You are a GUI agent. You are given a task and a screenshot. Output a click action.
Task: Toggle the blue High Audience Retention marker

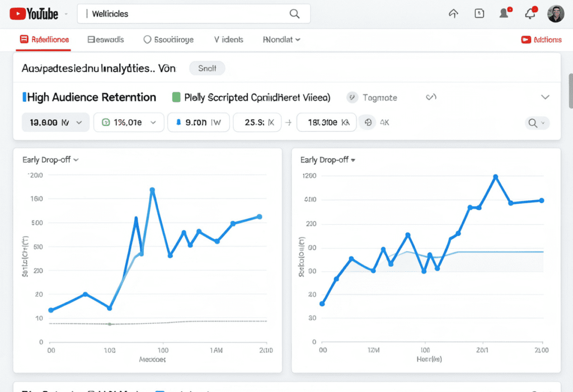tap(24, 97)
